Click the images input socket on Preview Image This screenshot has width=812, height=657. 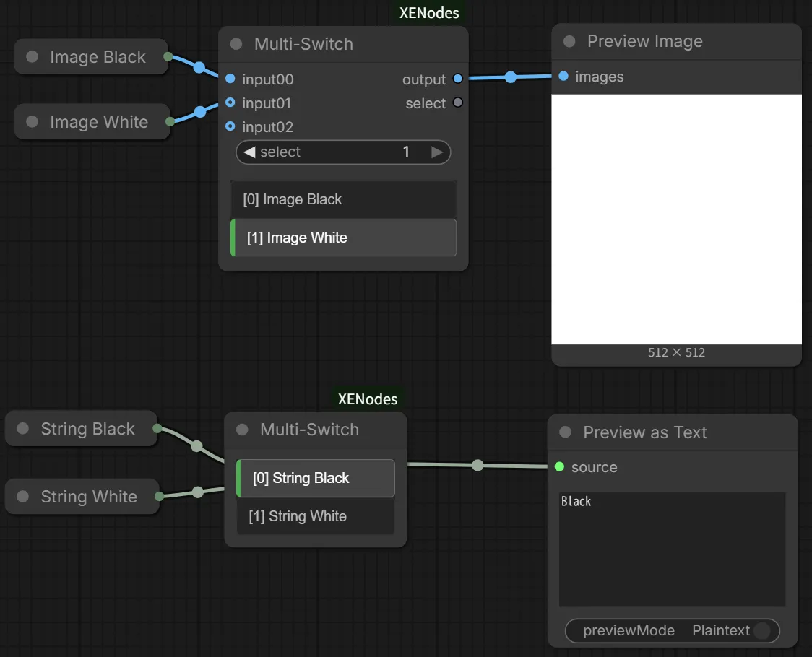[x=564, y=76]
